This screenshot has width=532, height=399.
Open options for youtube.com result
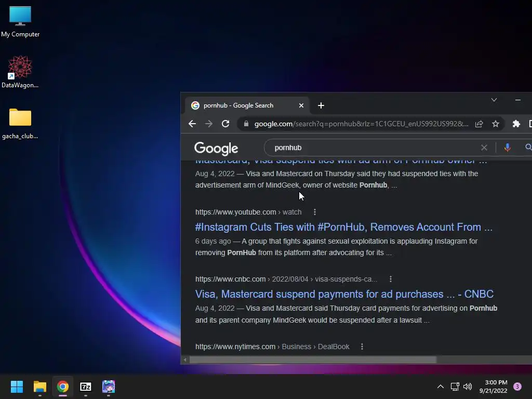(x=315, y=212)
